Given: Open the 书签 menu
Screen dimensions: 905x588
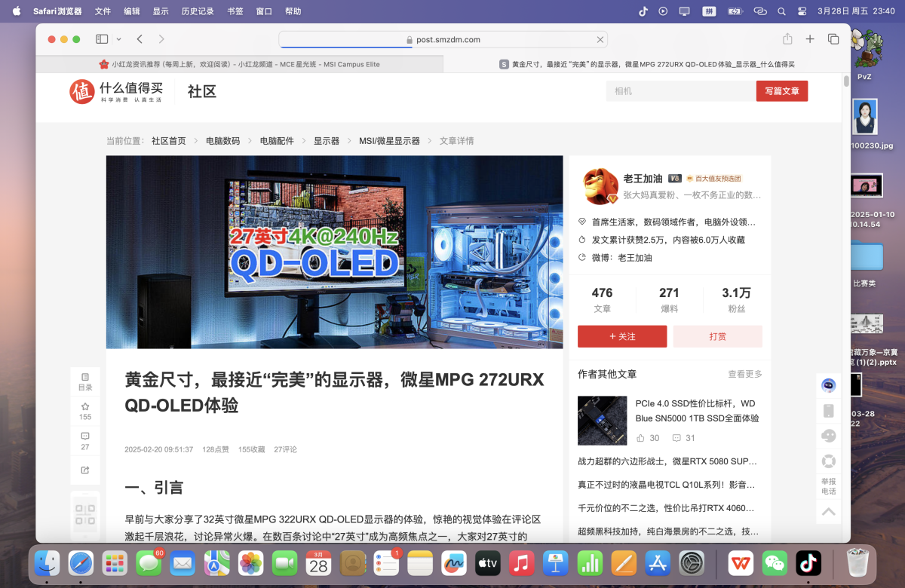Looking at the screenshot, I should [x=235, y=11].
